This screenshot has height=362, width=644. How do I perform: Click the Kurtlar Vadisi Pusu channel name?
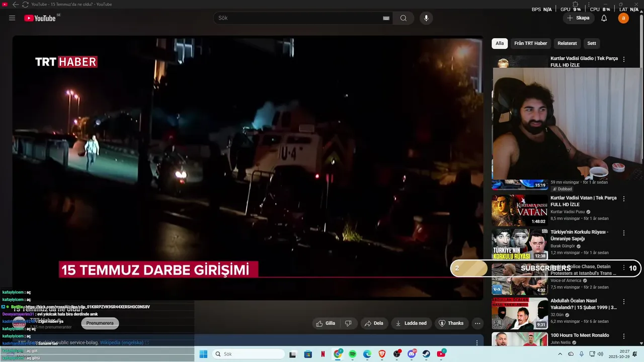coord(567,212)
